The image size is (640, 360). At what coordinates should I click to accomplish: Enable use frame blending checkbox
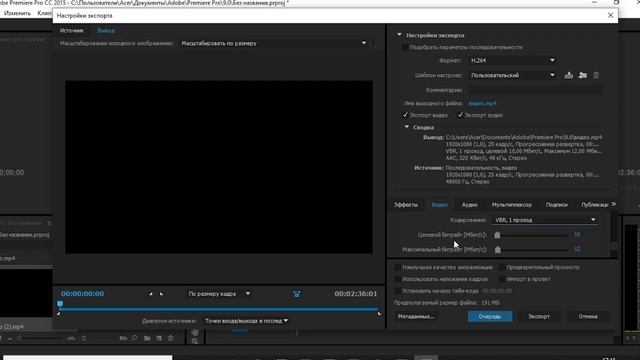point(398,279)
